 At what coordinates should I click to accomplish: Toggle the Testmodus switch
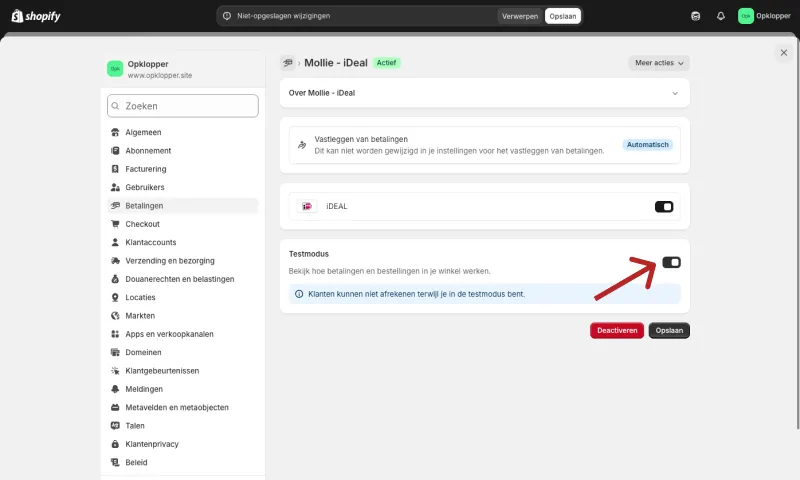[671, 262]
